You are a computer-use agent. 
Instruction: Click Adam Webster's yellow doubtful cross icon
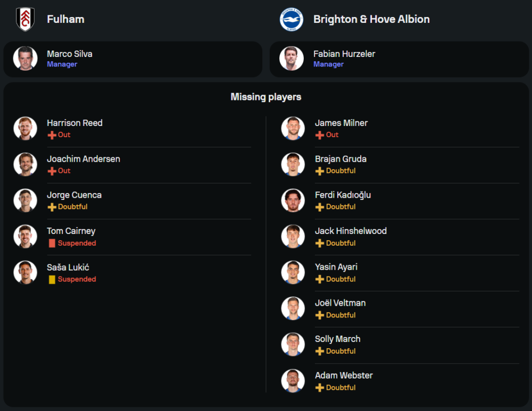click(319, 388)
